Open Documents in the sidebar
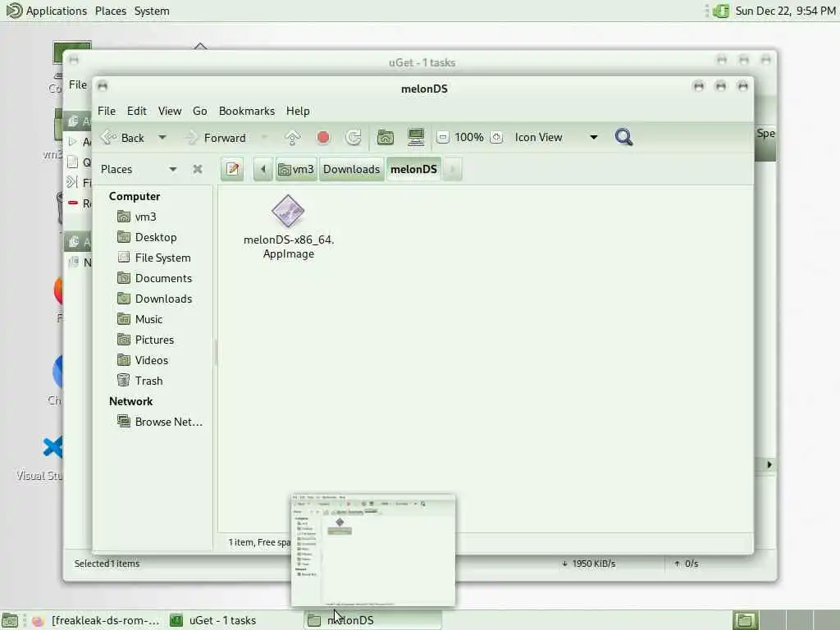This screenshot has width=840, height=630. point(155,278)
